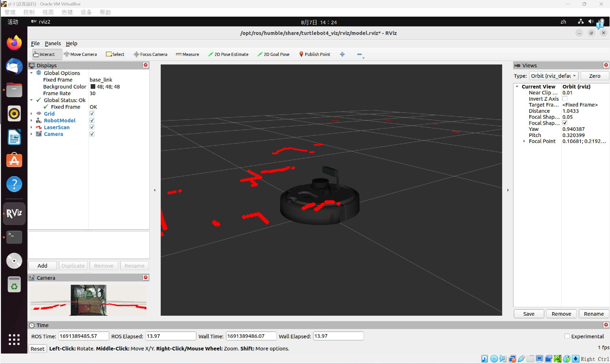Choose the Select tool
Viewport: 610px width, 364px height.
click(115, 54)
